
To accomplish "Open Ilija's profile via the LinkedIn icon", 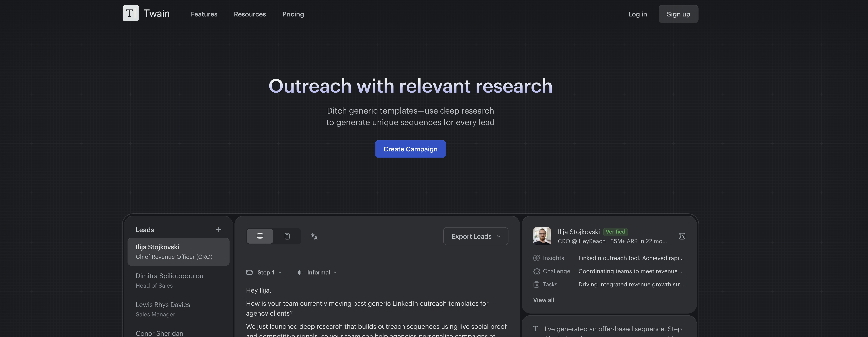I will pos(682,236).
